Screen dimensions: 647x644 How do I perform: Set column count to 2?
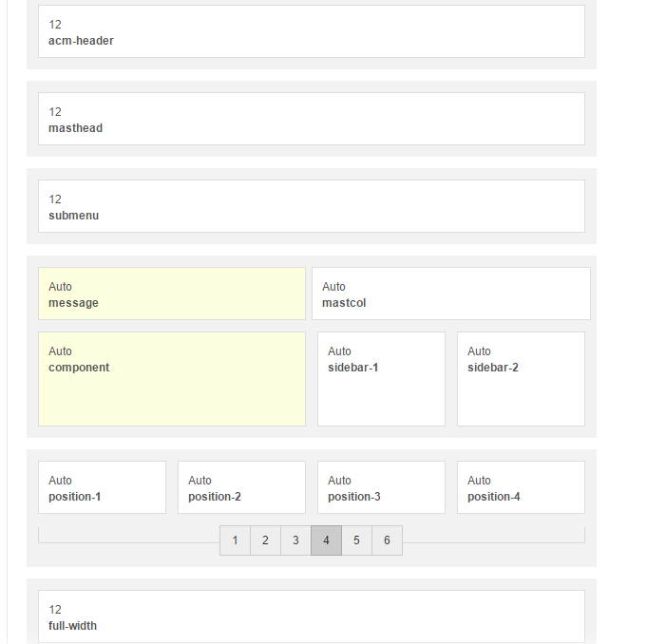point(265,540)
